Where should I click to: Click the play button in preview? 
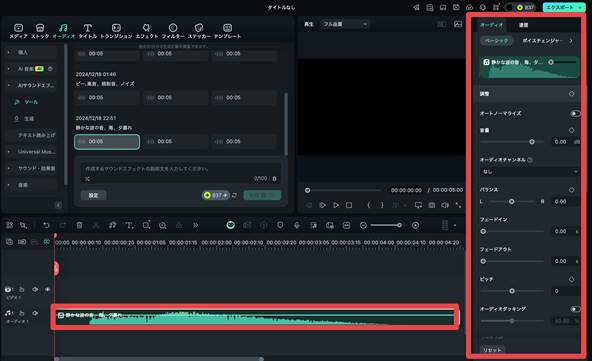(336, 205)
